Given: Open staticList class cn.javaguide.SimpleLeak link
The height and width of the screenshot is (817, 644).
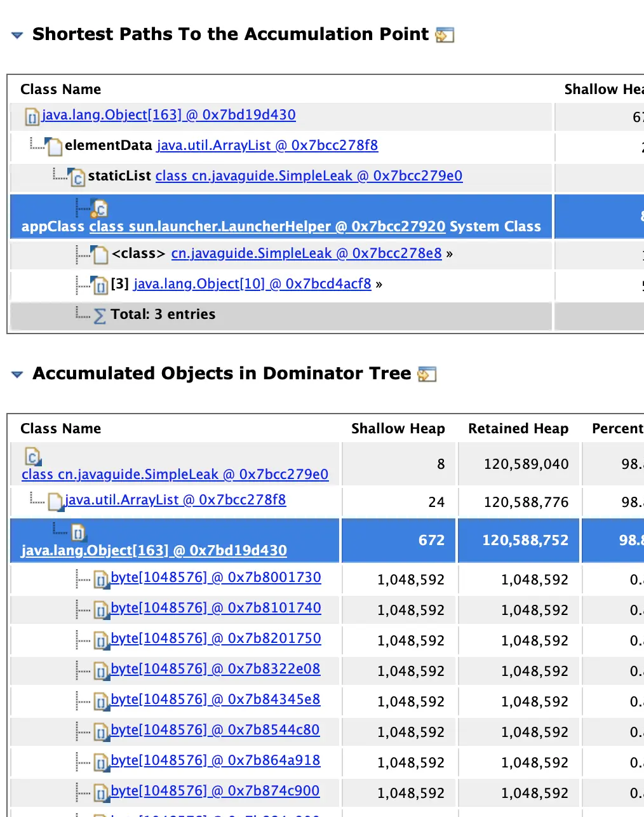Looking at the screenshot, I should coord(309,176).
